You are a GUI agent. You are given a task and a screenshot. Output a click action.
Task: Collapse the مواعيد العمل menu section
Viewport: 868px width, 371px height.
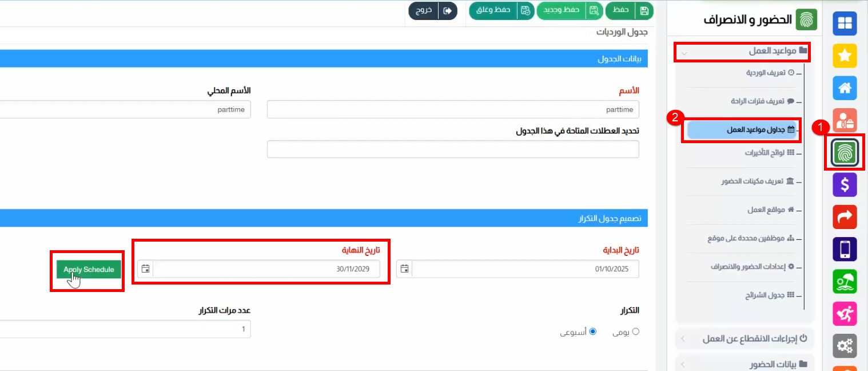743,52
